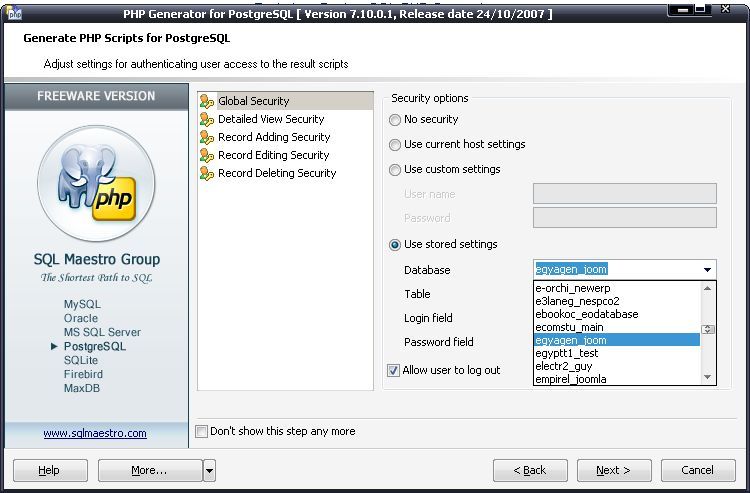Click the app icon in the title bar
Viewport: 750px width, 493px height.
click(15, 12)
